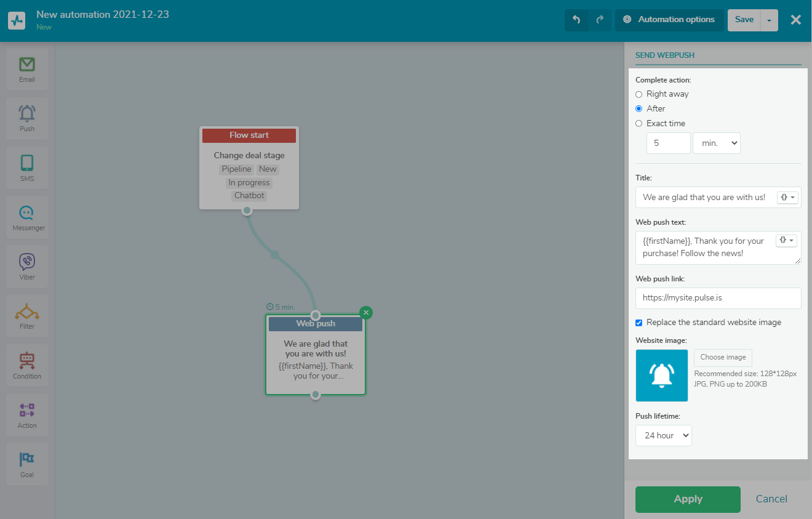Image resolution: width=812 pixels, height=519 pixels.
Task: Select the After radio option
Action: 639,108
